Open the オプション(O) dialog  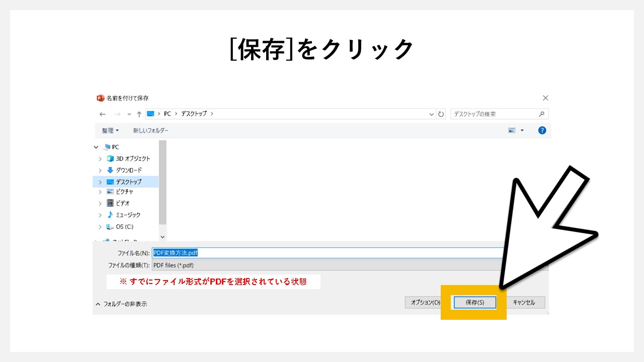coord(425,302)
